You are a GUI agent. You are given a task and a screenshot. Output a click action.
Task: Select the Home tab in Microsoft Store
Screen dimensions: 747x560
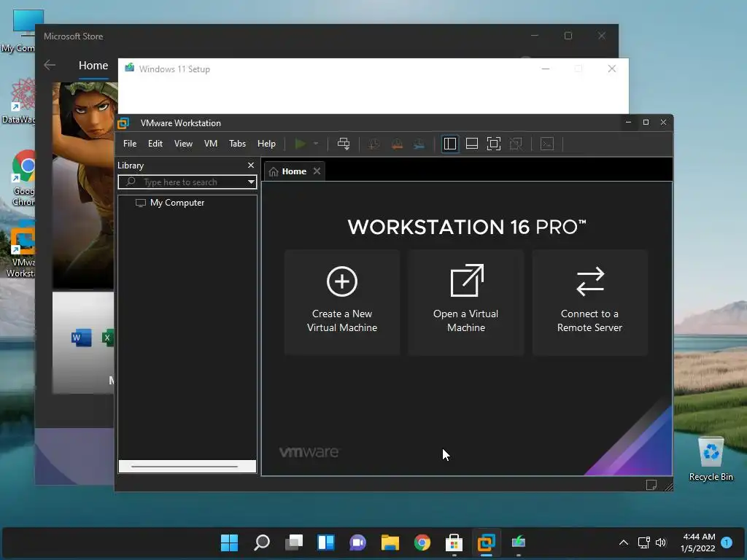(x=93, y=65)
